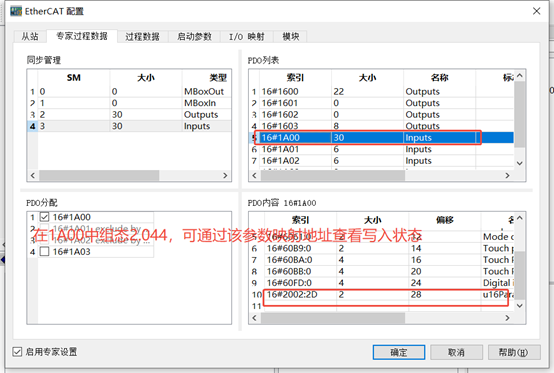Select PDO 16#1600 in PDO list
Image resolution: width=554 pixels, height=373 pixels.
(x=381, y=91)
